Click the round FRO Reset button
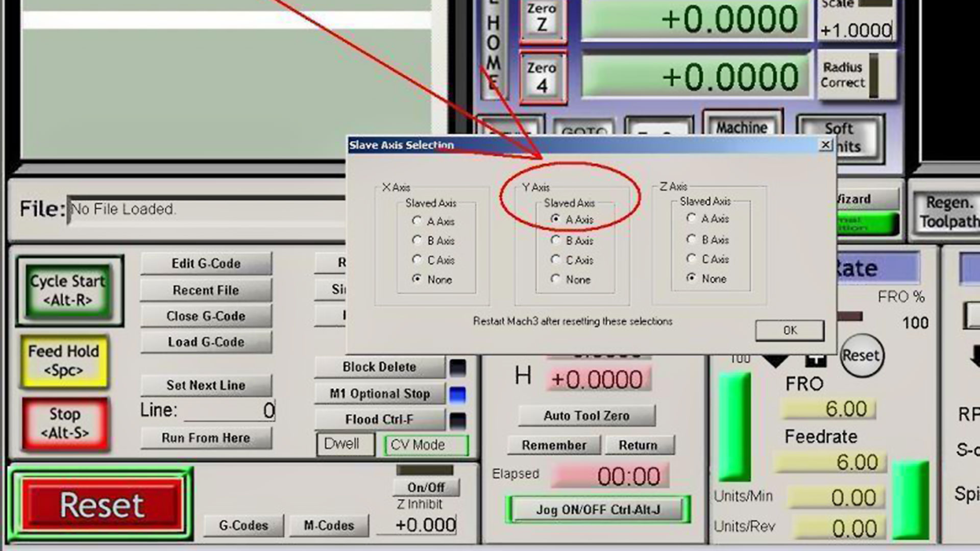 click(x=861, y=356)
